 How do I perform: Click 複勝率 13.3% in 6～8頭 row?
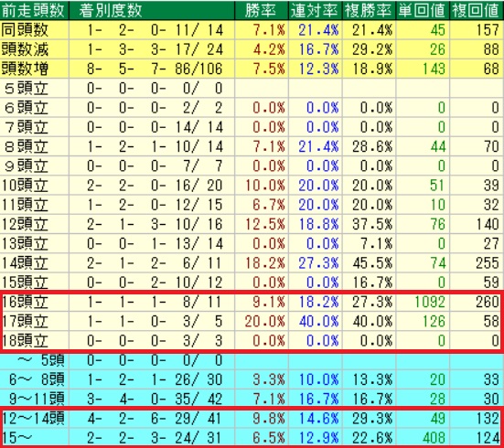pos(372,379)
